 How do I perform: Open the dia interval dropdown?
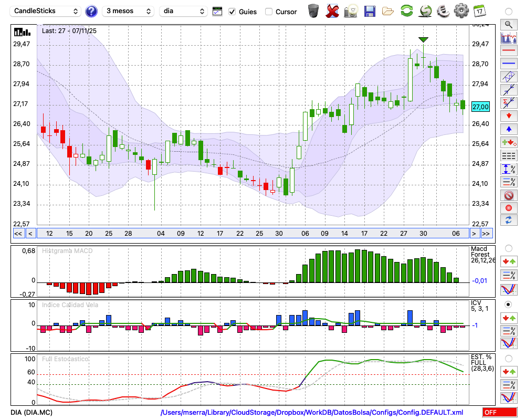tap(183, 11)
